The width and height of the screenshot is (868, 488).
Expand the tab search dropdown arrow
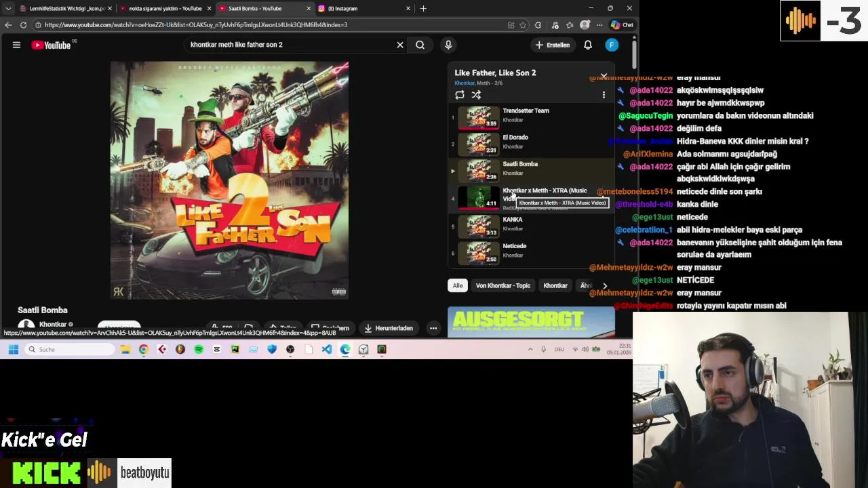[8, 8]
